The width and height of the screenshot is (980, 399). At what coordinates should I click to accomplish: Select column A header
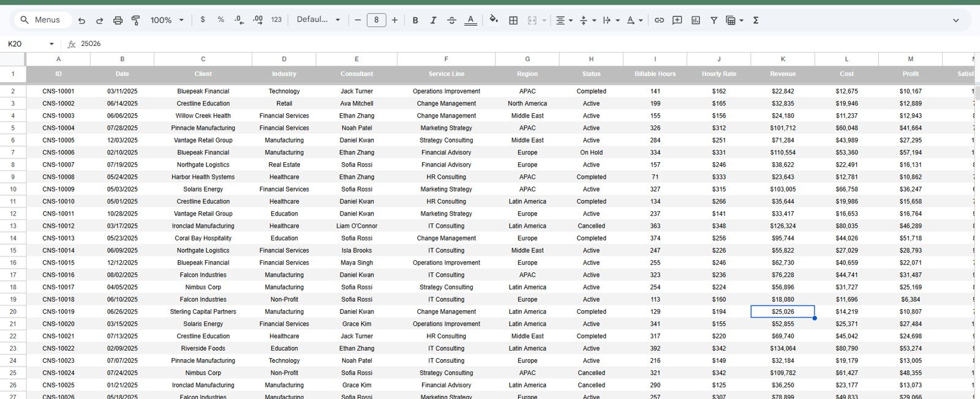(x=58, y=59)
